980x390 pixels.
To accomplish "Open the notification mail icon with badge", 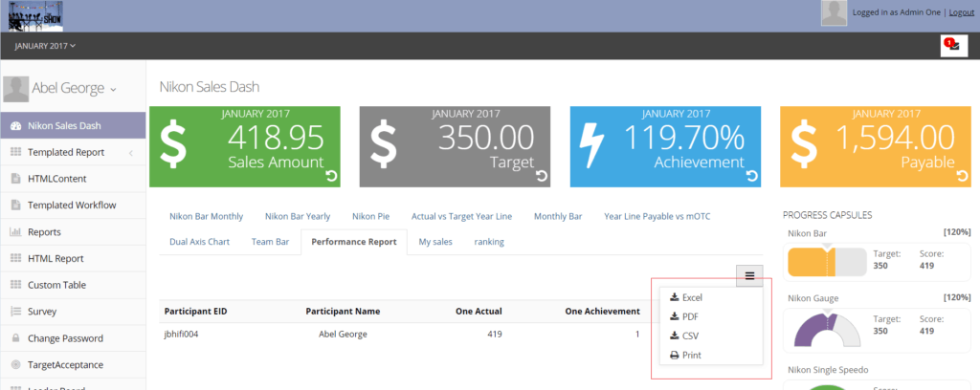I will [x=954, y=46].
